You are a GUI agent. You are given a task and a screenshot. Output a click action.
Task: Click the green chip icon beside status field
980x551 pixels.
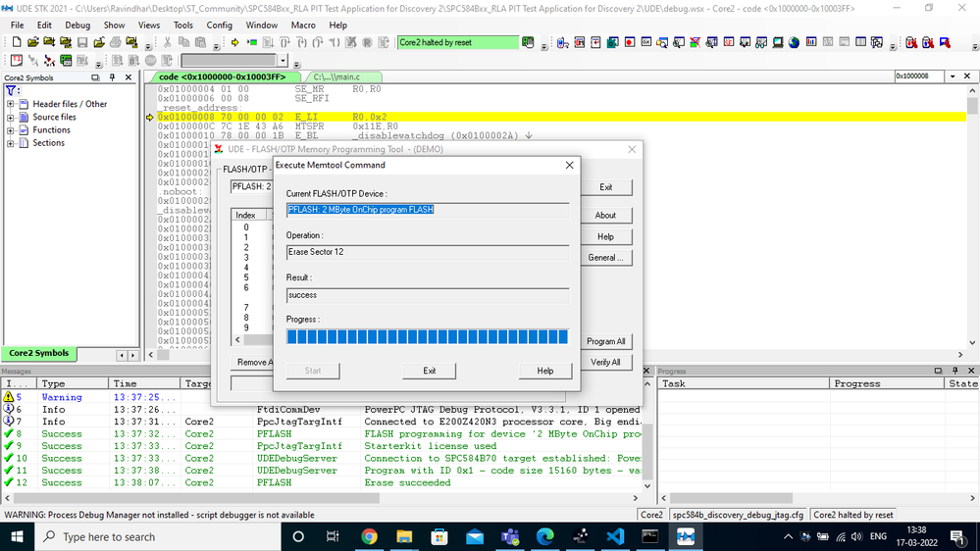(x=528, y=42)
